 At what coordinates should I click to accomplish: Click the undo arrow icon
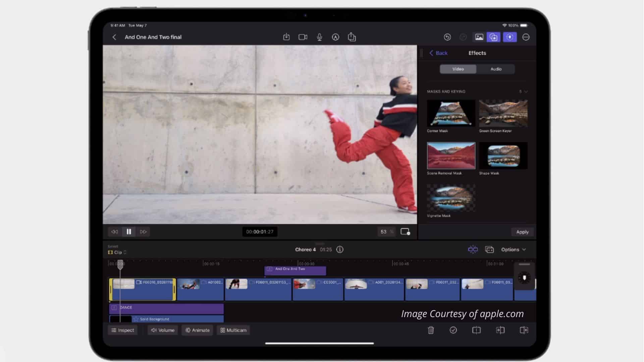coord(447,37)
